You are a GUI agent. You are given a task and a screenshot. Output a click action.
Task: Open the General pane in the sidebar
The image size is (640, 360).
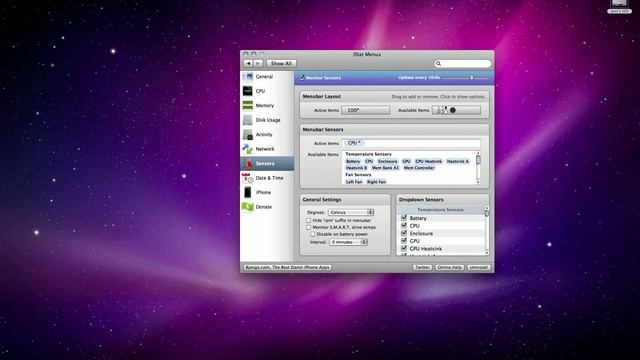pos(267,76)
